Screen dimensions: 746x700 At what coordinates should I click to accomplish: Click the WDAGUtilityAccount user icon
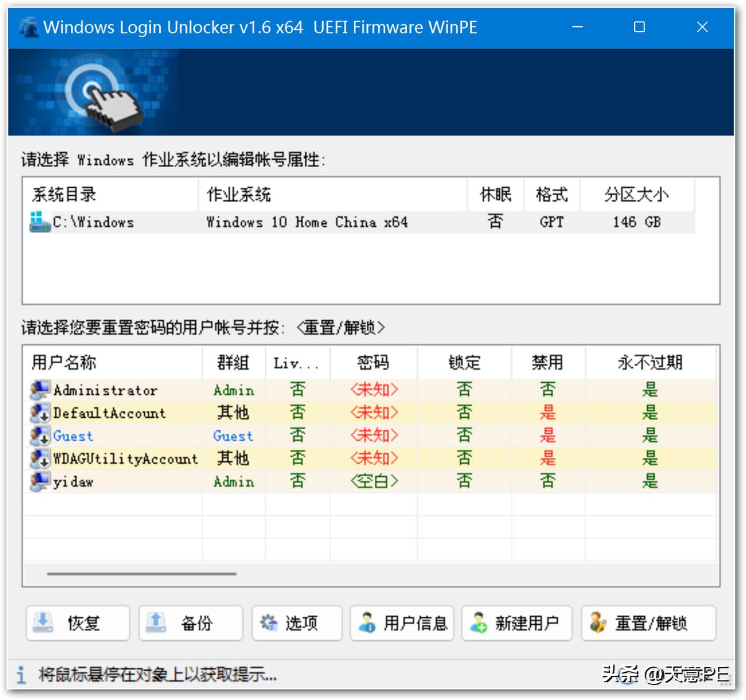[x=40, y=459]
